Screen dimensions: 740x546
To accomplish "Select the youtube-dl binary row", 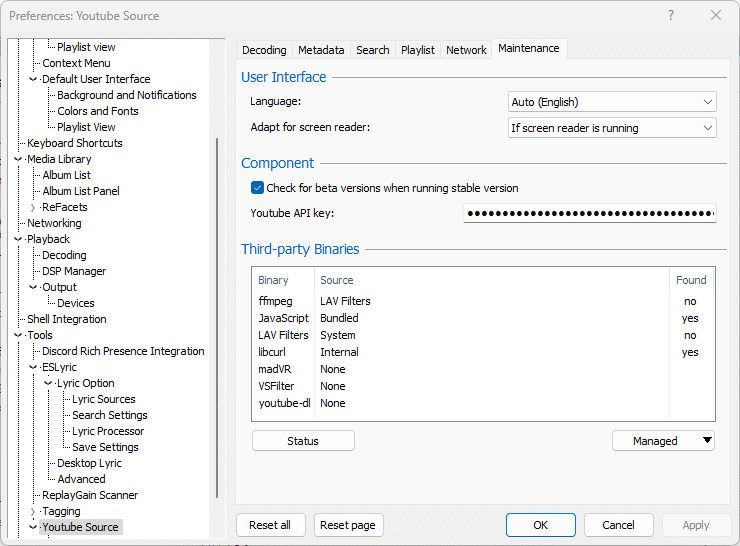I will pos(483,403).
